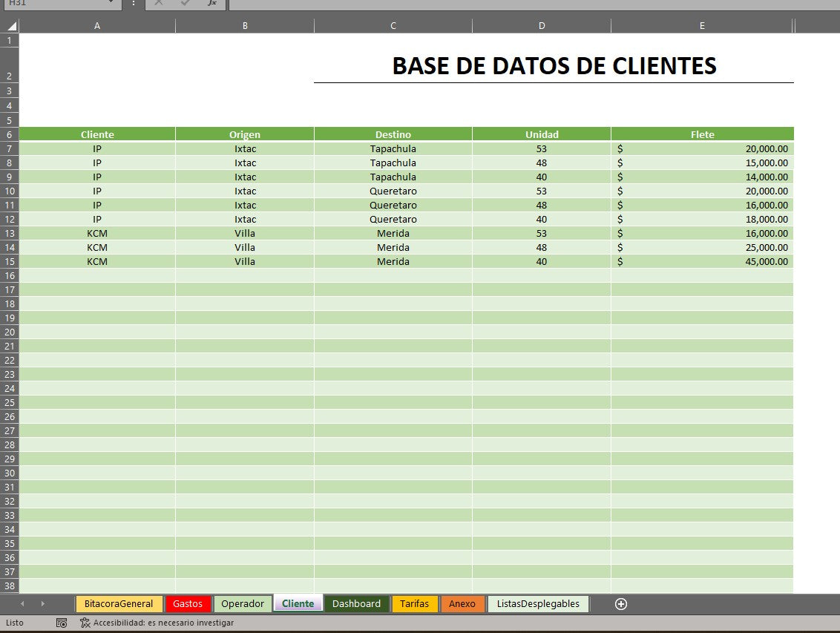Image resolution: width=840 pixels, height=633 pixels.
Task: Open the Accessibility checker status icon
Action: [x=85, y=623]
